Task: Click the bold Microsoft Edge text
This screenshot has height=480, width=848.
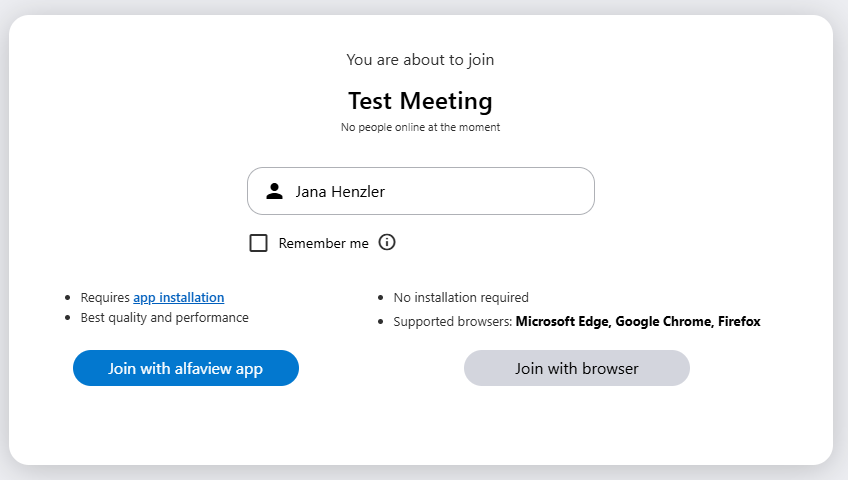Action: (x=561, y=322)
